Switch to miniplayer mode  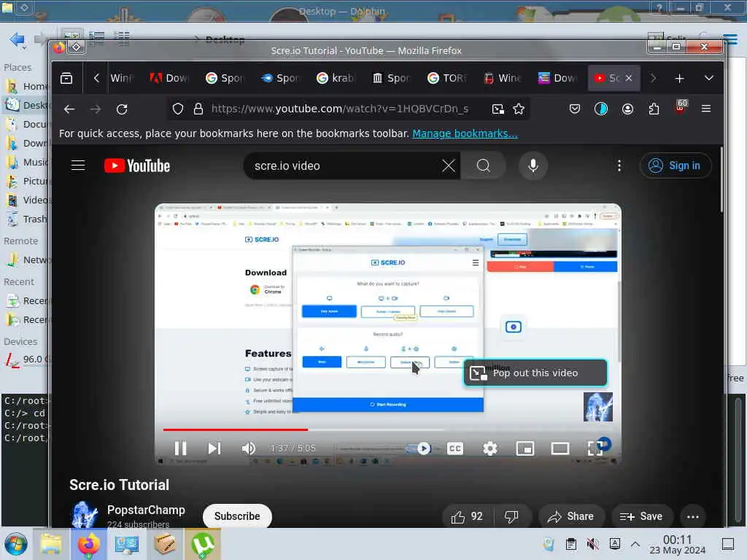coord(525,448)
